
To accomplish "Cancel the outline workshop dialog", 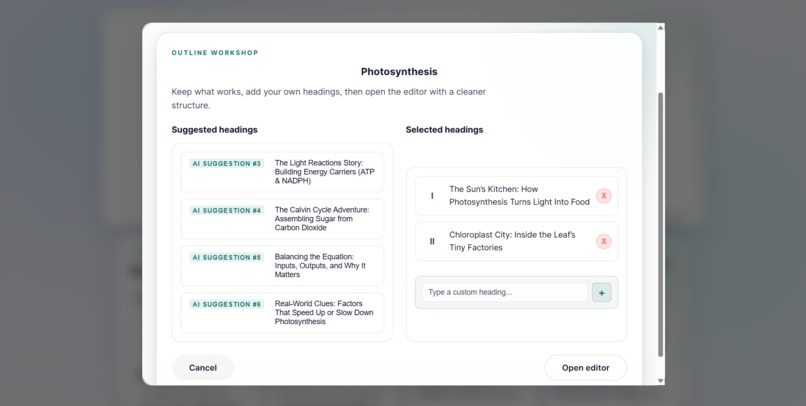I will (203, 367).
